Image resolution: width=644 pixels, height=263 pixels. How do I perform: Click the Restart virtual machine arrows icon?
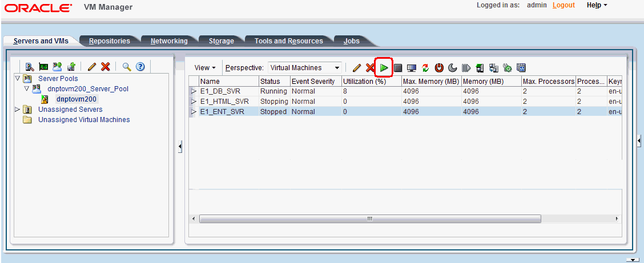pyautogui.click(x=425, y=68)
